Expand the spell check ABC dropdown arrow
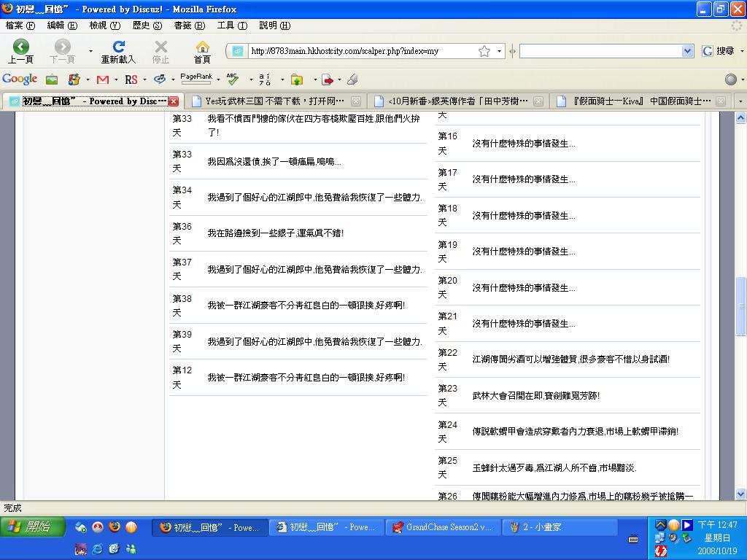 (x=251, y=79)
